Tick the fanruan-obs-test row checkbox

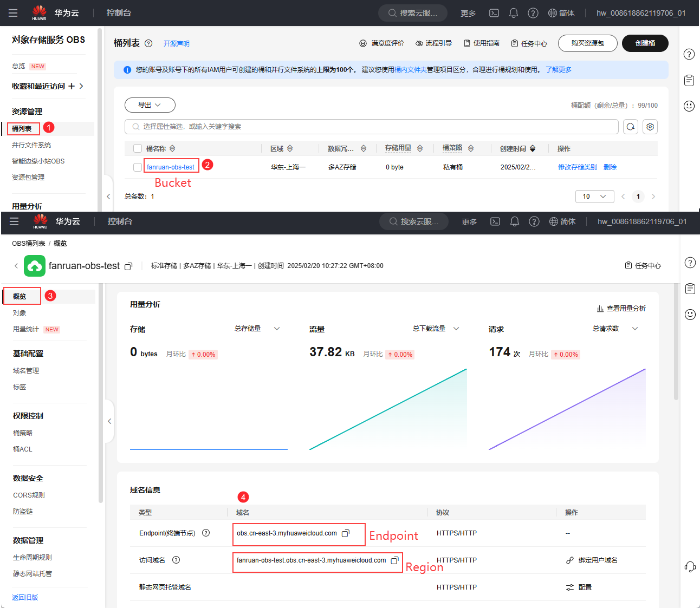pos(138,167)
